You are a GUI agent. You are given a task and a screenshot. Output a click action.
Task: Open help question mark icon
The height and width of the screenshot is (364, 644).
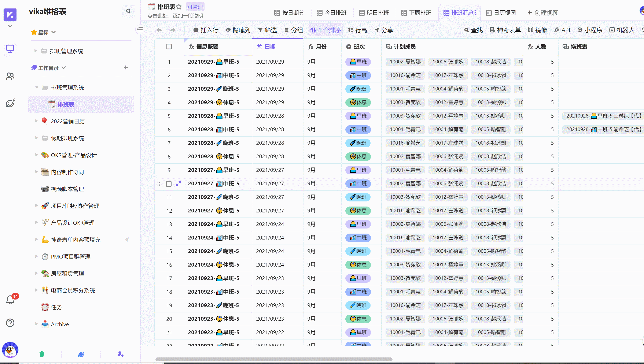point(10,323)
